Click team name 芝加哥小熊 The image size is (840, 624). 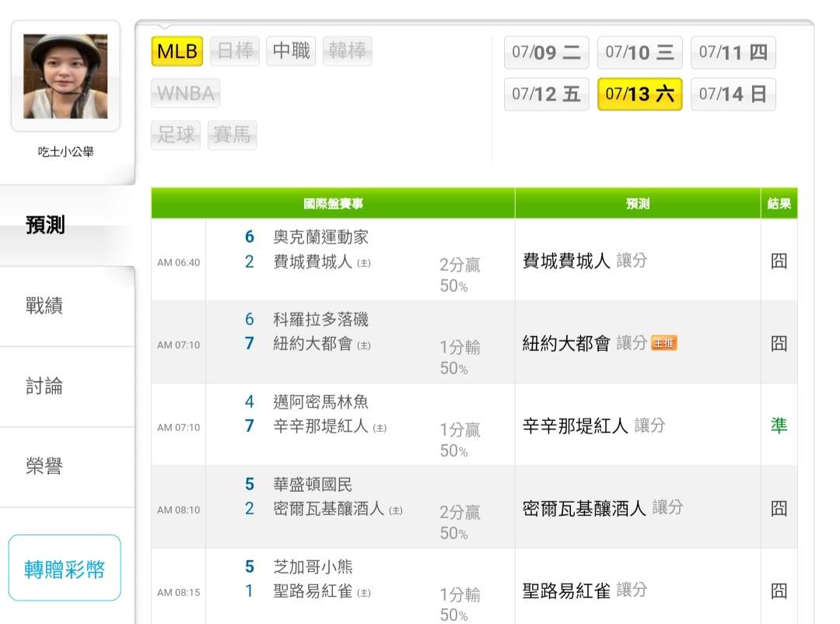313,566
